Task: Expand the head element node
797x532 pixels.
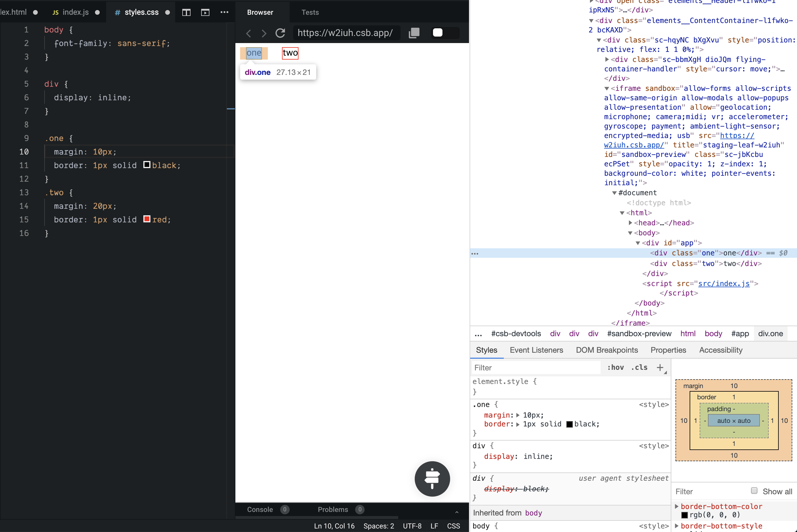Action: click(630, 223)
